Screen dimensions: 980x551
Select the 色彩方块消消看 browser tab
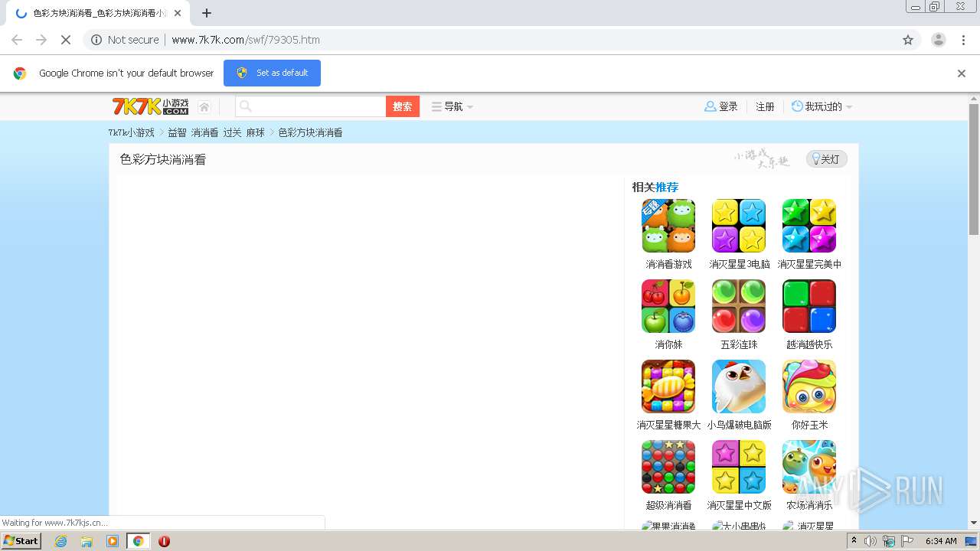click(x=98, y=13)
